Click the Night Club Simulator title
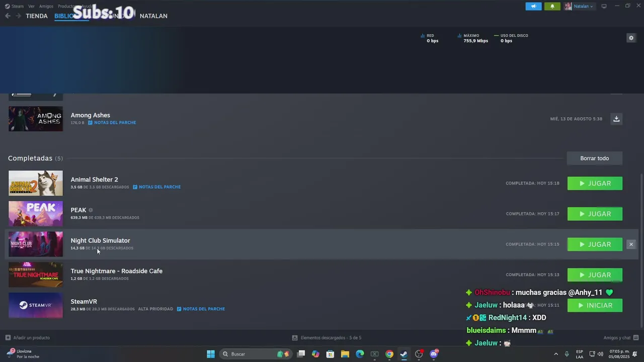 point(100,240)
